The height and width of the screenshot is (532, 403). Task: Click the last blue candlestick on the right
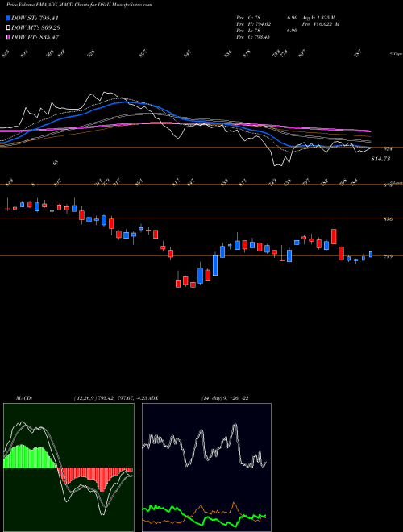(x=371, y=255)
